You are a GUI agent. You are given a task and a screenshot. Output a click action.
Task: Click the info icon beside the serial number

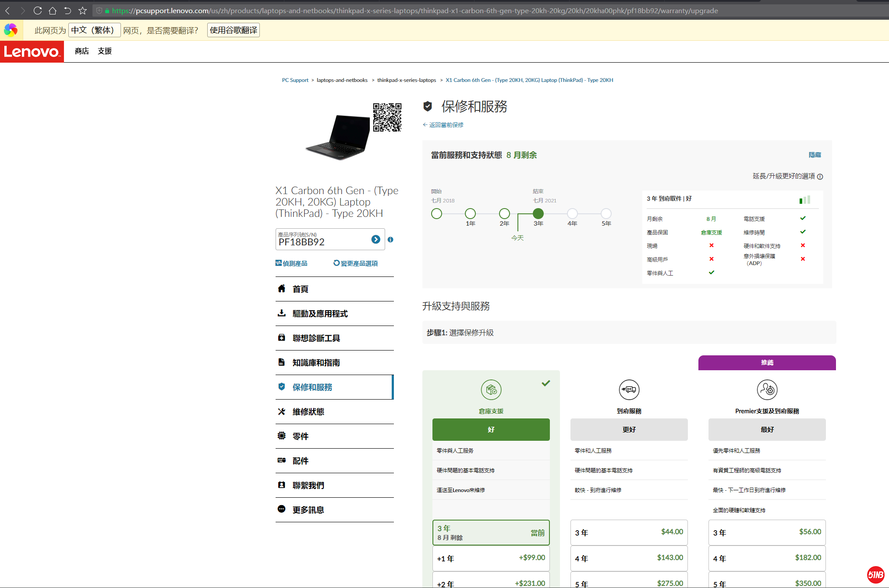pos(390,240)
